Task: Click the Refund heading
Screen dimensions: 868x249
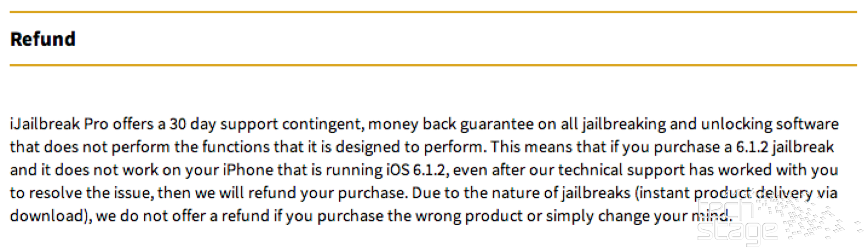Action: (x=43, y=39)
